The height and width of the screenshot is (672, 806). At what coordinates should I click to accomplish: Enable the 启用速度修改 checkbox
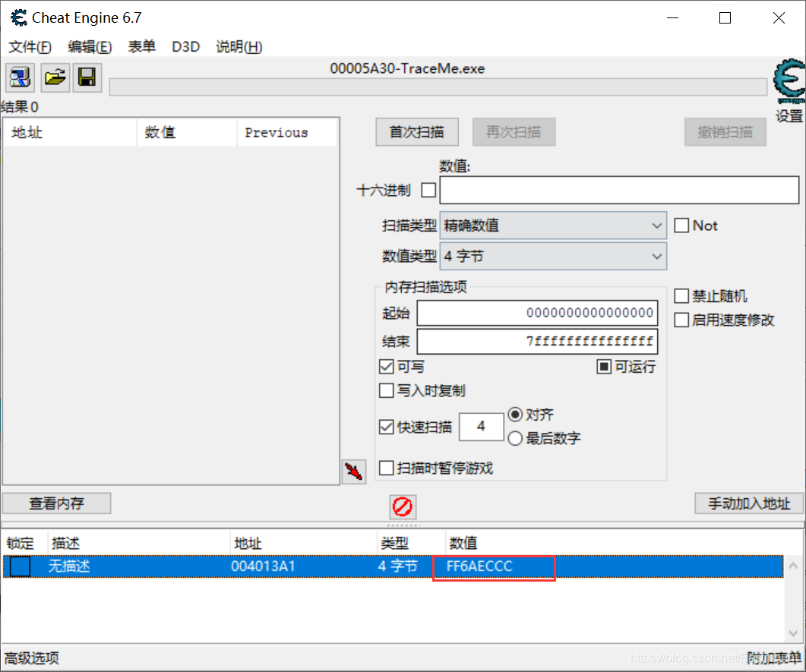pos(681,320)
